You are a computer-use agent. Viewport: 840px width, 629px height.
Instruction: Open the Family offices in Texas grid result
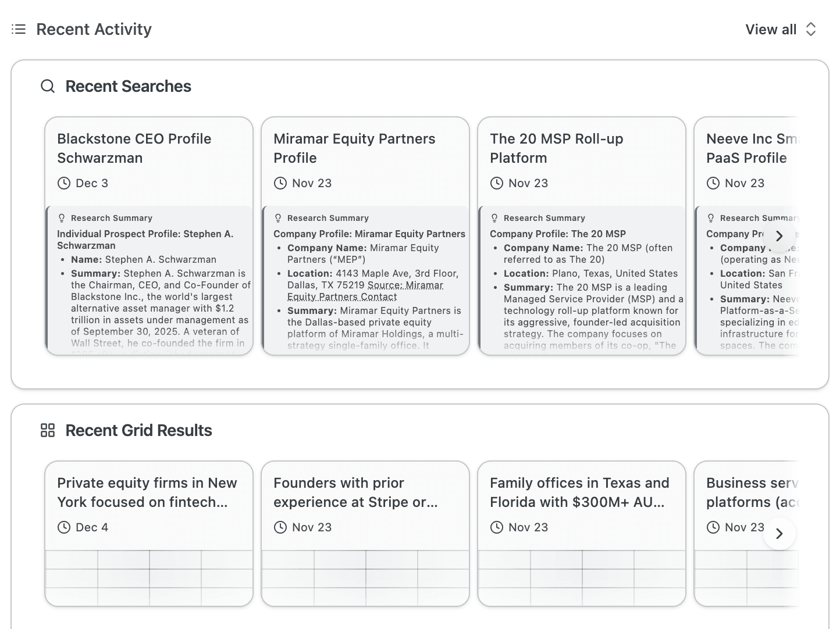(581, 492)
